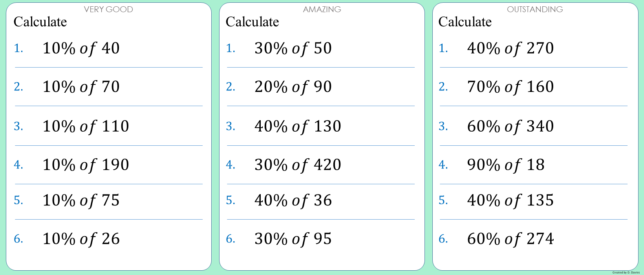This screenshot has width=644, height=275.
Task: Choose the '30% of 420' question
Action: tap(298, 165)
